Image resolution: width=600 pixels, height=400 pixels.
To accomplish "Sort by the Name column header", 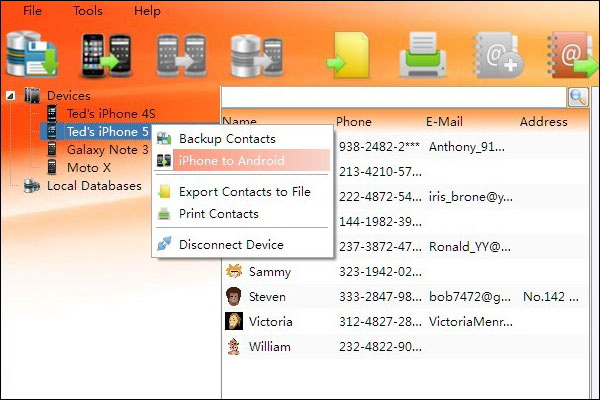I will (x=240, y=121).
